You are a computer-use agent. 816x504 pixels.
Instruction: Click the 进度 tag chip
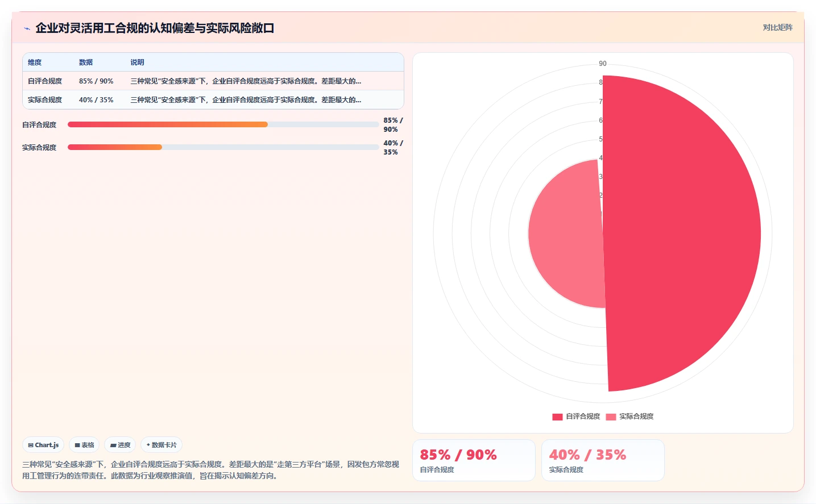(x=120, y=445)
